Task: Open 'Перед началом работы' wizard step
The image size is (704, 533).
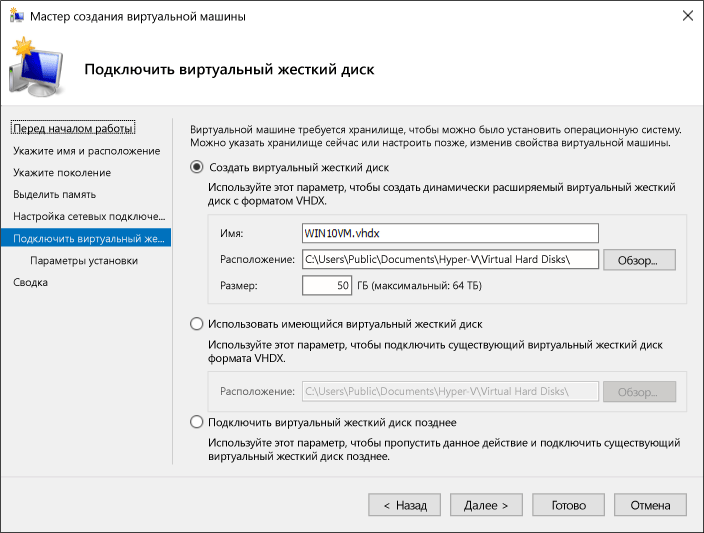Action: click(x=73, y=129)
